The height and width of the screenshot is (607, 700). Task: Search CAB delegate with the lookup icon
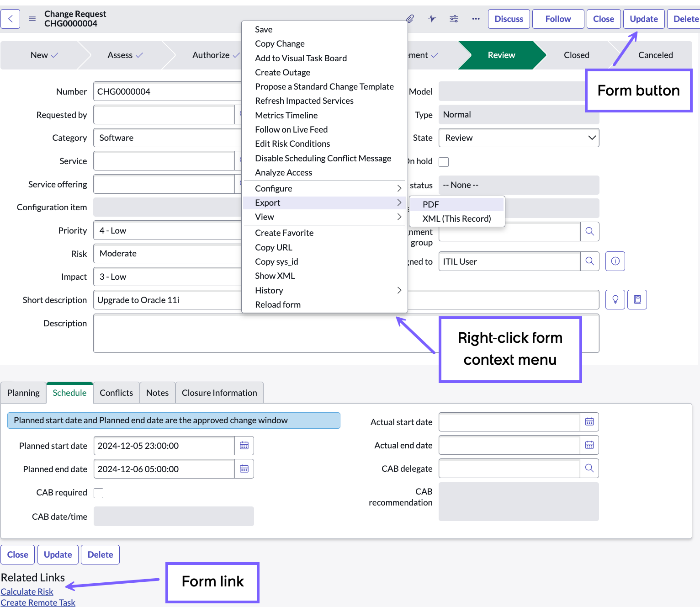click(589, 469)
